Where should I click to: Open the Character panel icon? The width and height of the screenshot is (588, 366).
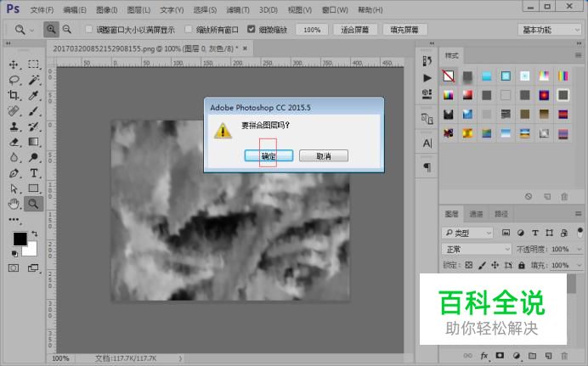427,144
